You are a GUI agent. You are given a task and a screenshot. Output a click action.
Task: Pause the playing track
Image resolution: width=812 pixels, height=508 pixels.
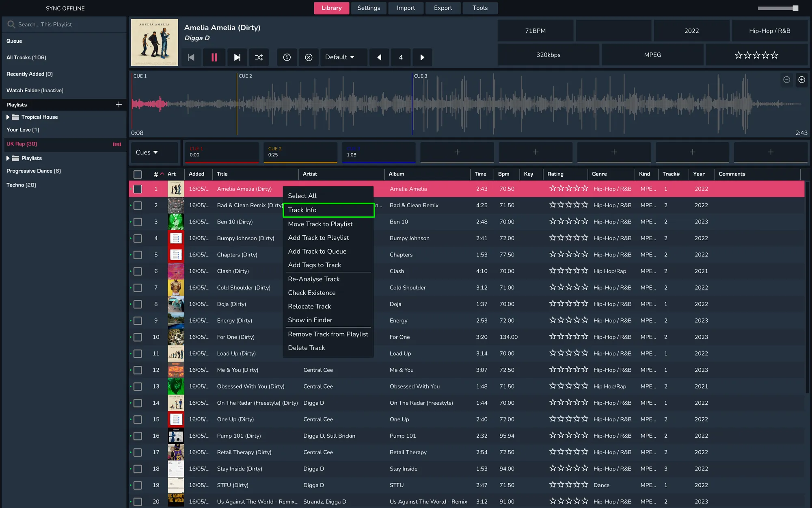click(214, 57)
